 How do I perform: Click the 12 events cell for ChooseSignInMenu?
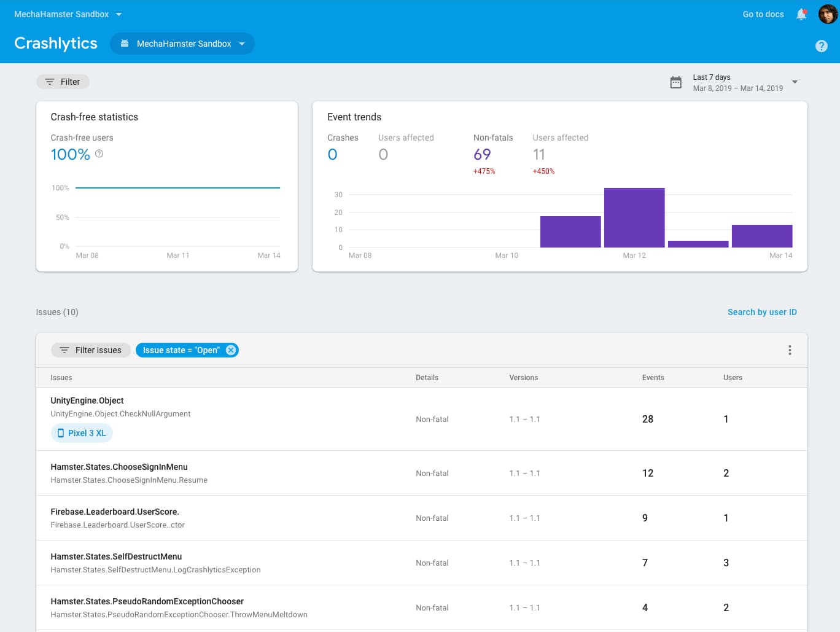pos(648,473)
